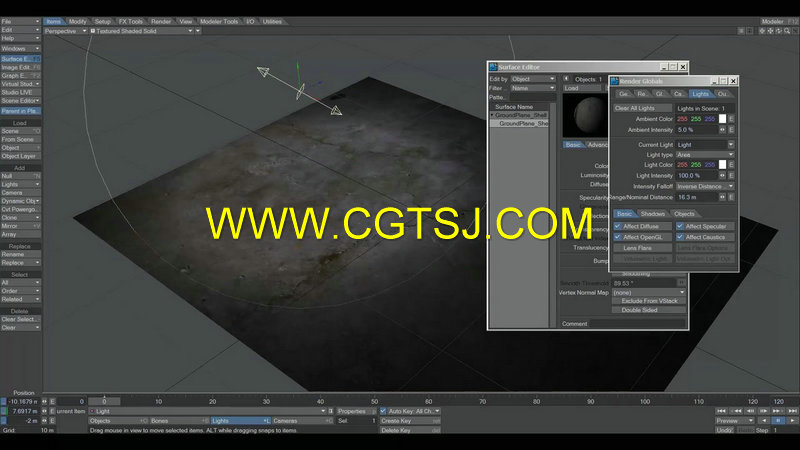Toggle the Affect Specular checkbox
The height and width of the screenshot is (450, 800).
[680, 226]
